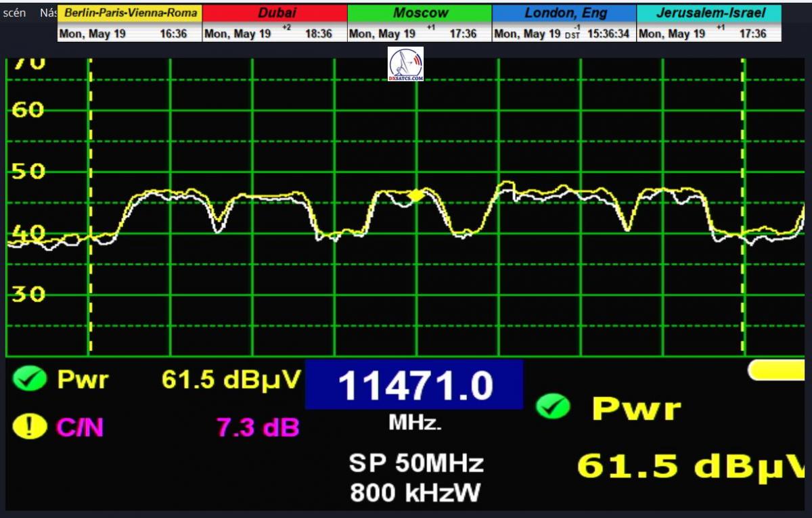
Task: Open the 'scén' menu item
Action: pyautogui.click(x=14, y=13)
